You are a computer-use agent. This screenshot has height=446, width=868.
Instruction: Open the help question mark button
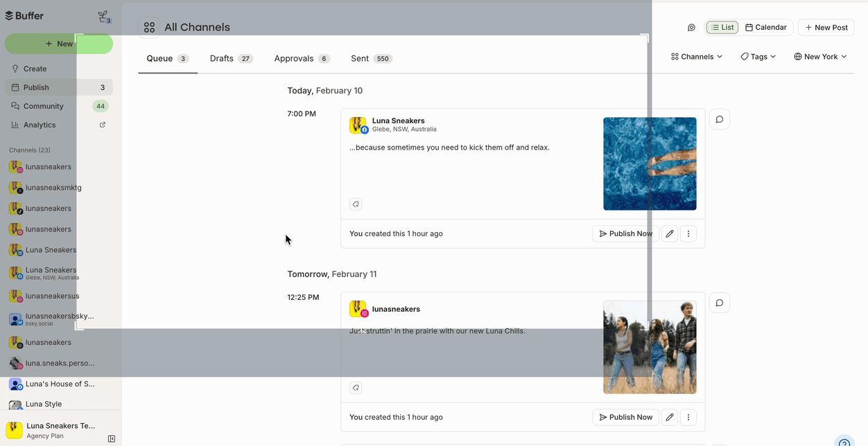click(844, 442)
